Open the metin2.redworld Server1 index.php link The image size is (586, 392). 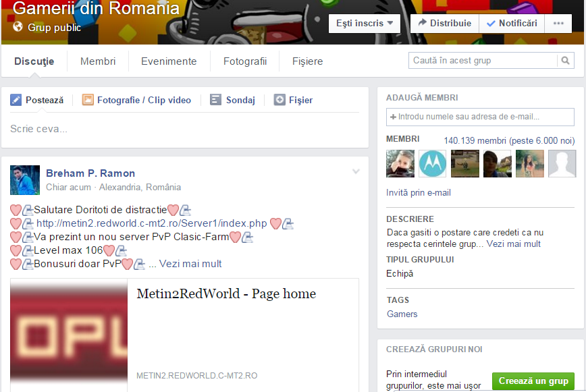(x=152, y=223)
